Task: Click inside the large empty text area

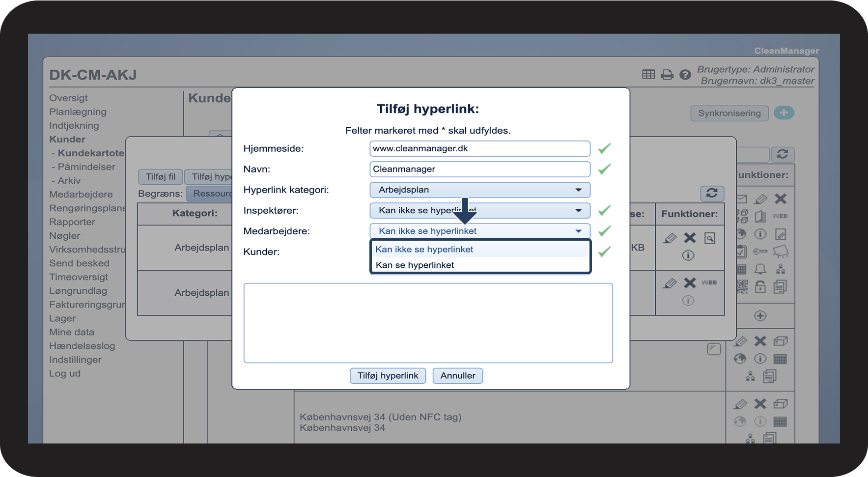Action: [428, 323]
